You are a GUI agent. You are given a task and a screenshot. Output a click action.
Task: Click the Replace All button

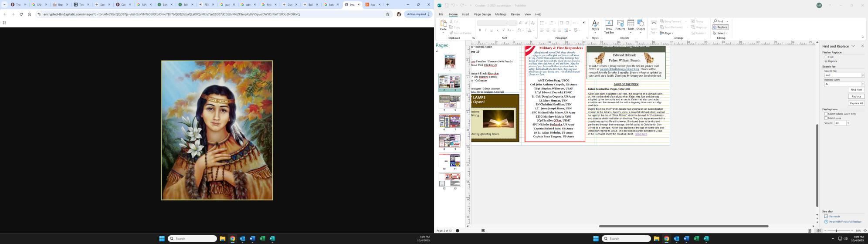(856, 103)
